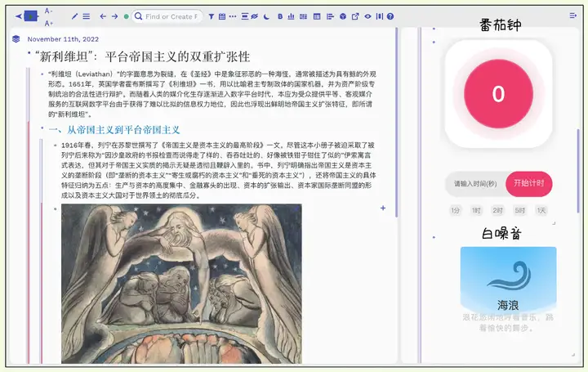Click the left-pointing arrow beside the blue block logo
The height and width of the screenshot is (372, 588).
click(18, 16)
